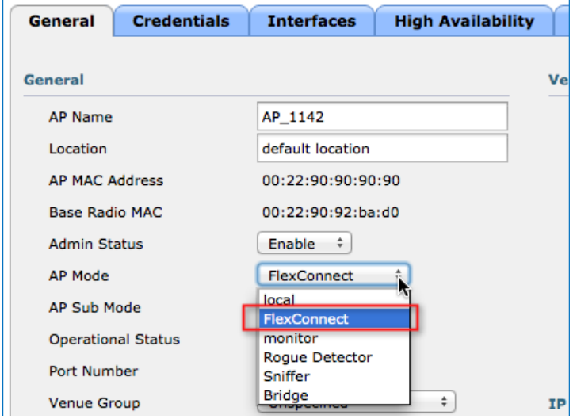Switch to the Credentials tab
571x416 pixels.
tap(181, 21)
